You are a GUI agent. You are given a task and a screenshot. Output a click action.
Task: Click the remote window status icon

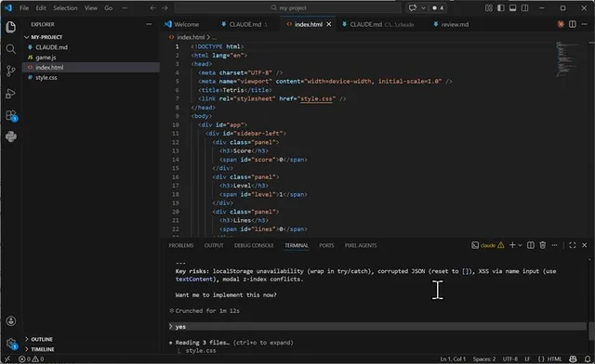[7, 358]
